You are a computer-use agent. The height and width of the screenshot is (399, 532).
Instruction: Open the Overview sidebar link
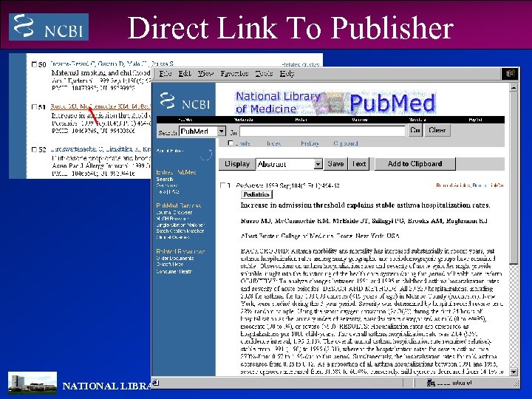pyautogui.click(x=166, y=185)
